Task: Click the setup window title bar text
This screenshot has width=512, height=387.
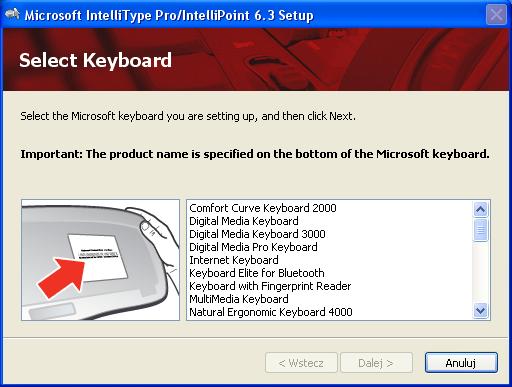Action: (x=169, y=15)
